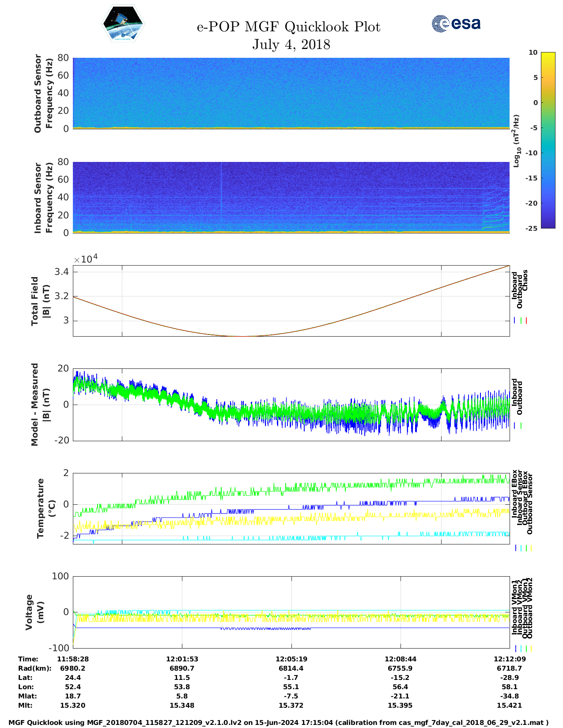Screen dimensions: 563x728
Task: Select the e-POP MGF Quicklook Plot title
Action: coord(288,27)
